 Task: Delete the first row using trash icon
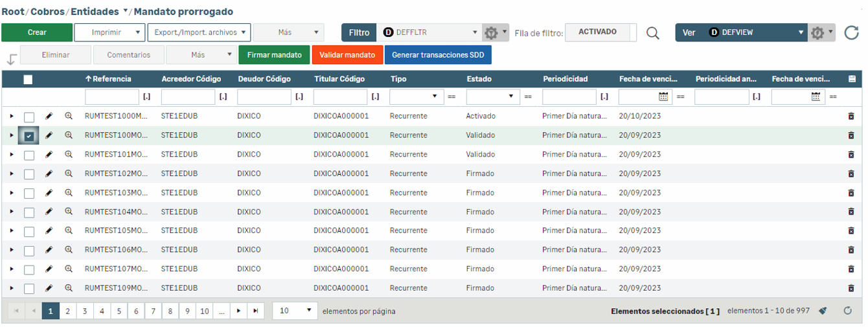(x=851, y=117)
